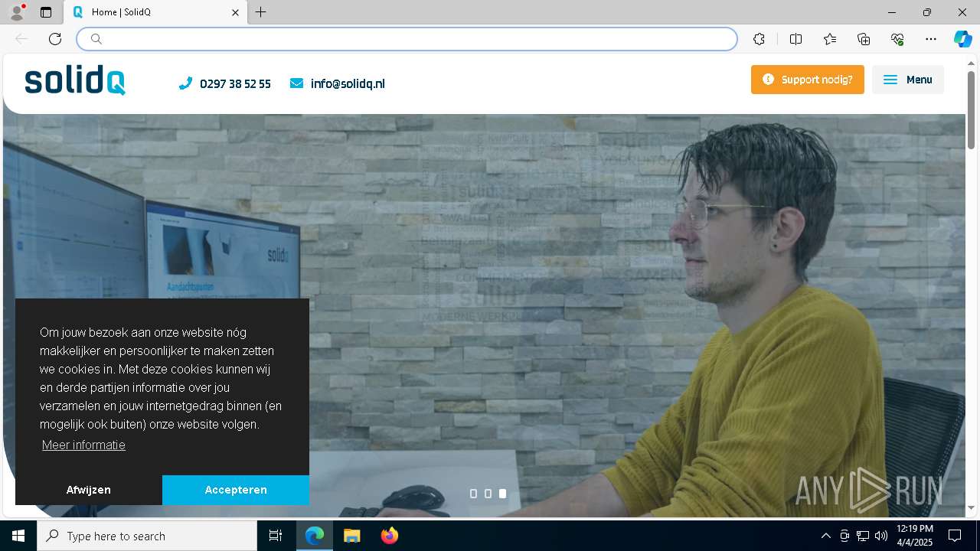Click taskbar search box
This screenshot has height=551, width=980.
147,536
